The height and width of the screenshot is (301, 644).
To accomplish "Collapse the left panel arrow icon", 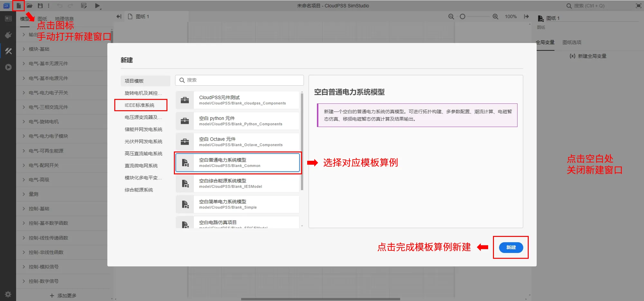I will (119, 16).
